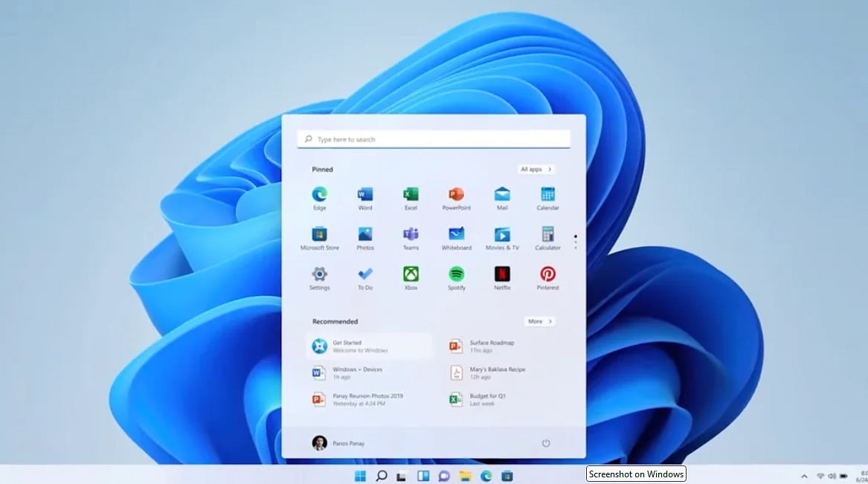
Task: Open Microsoft Edge from pinned apps
Action: point(319,195)
